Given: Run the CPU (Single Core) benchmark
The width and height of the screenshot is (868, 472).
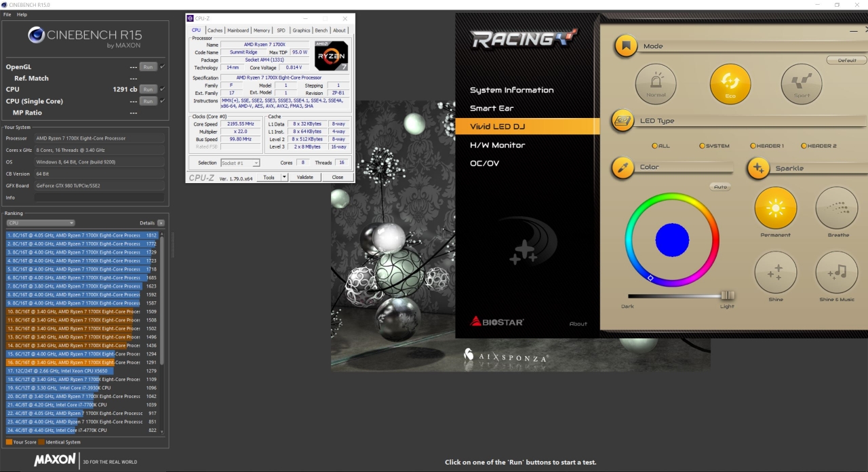Looking at the screenshot, I should tap(148, 101).
